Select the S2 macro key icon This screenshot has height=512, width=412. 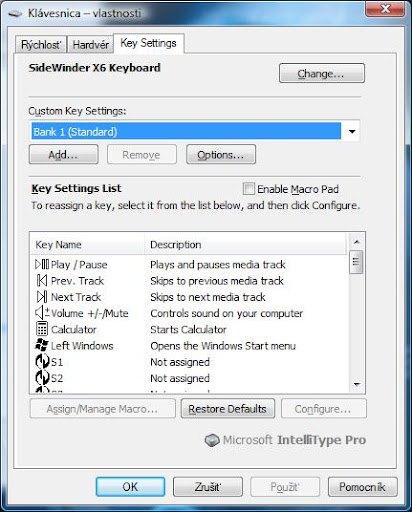coord(42,378)
